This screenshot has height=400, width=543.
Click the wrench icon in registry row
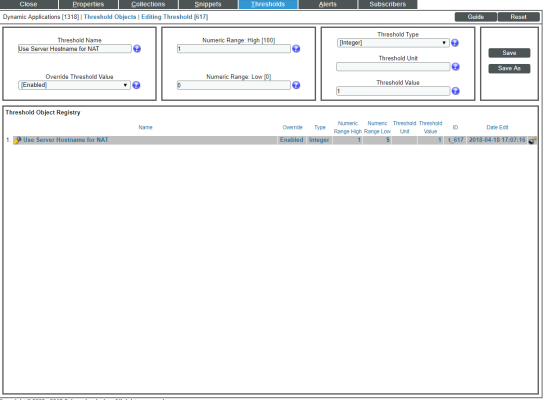(x=17, y=140)
